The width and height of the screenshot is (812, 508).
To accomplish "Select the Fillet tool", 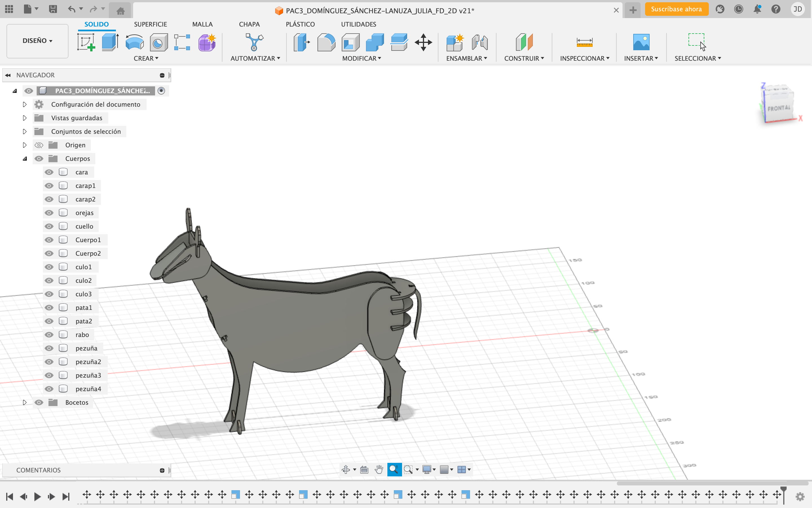I will pyautogui.click(x=326, y=42).
